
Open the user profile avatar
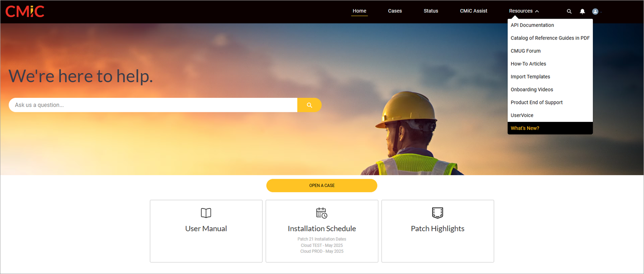pos(595,11)
